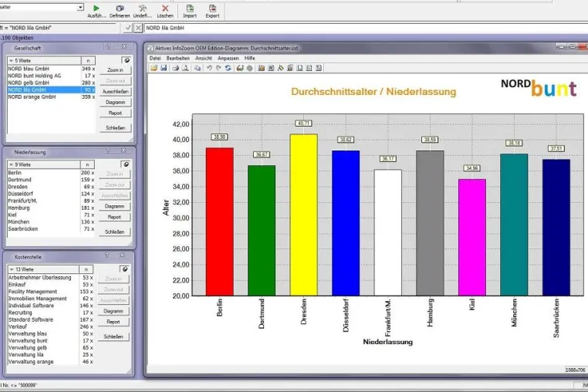Click the red Berlin bar in the chart
Image resolution: width=588 pixels, height=392 pixels.
220,221
